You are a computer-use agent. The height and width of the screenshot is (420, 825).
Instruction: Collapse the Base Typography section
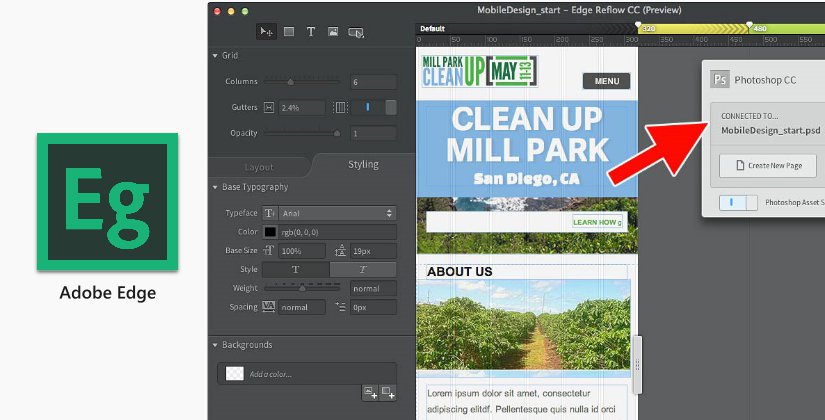[x=216, y=187]
